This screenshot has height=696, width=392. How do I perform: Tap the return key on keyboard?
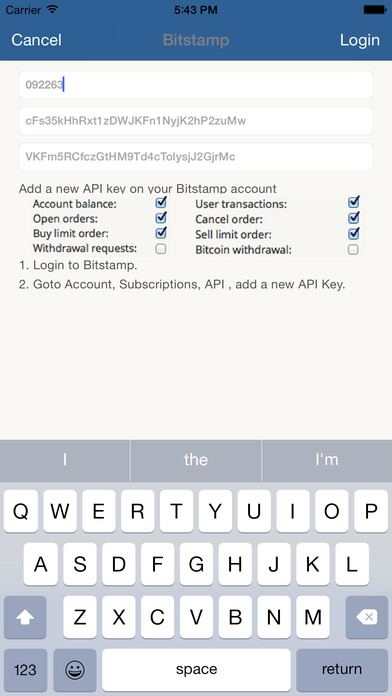(342, 670)
